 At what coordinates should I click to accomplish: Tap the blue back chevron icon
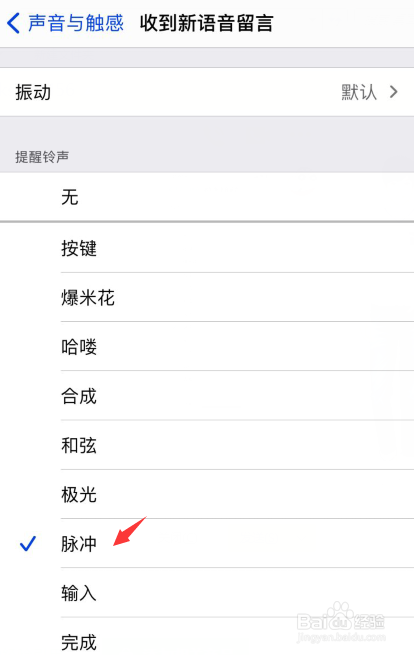[13, 23]
